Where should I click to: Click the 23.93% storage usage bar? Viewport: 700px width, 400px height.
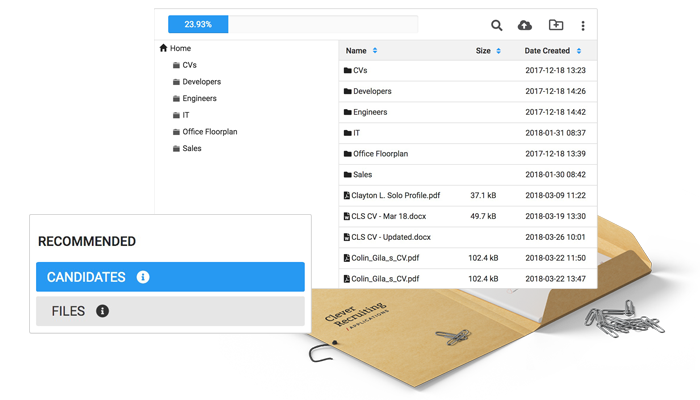click(293, 24)
